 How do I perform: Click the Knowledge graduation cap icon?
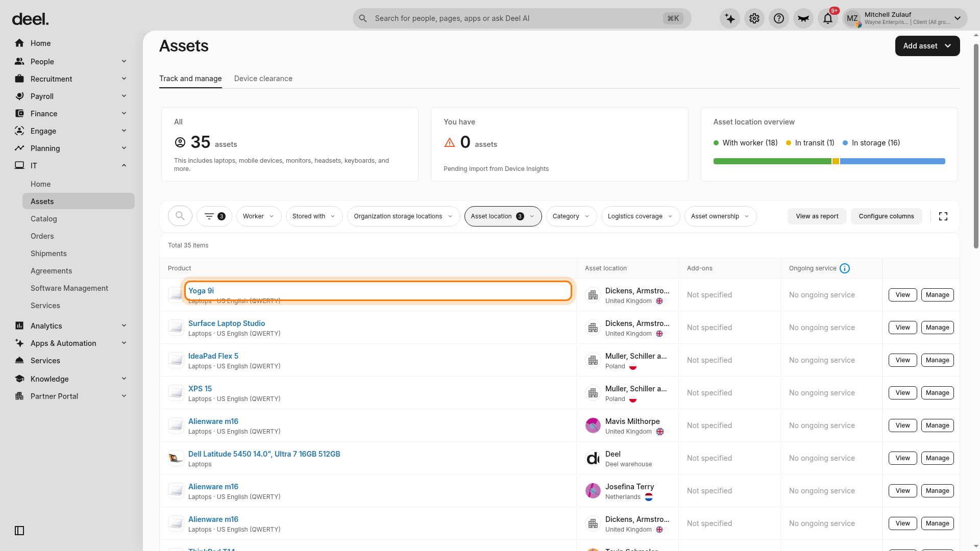pyautogui.click(x=19, y=379)
